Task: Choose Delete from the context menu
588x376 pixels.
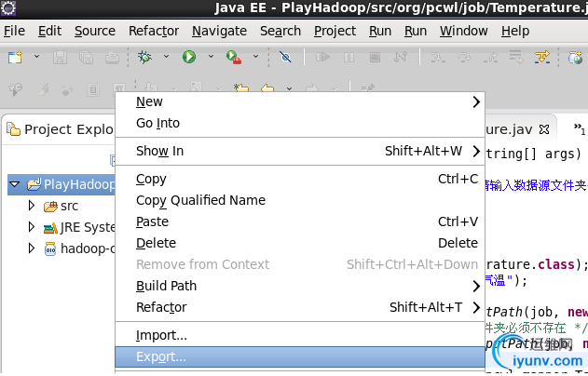Action: [300, 243]
